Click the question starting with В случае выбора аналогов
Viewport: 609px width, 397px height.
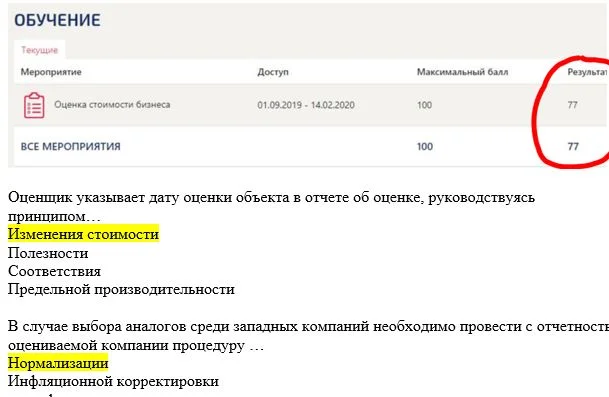point(308,336)
